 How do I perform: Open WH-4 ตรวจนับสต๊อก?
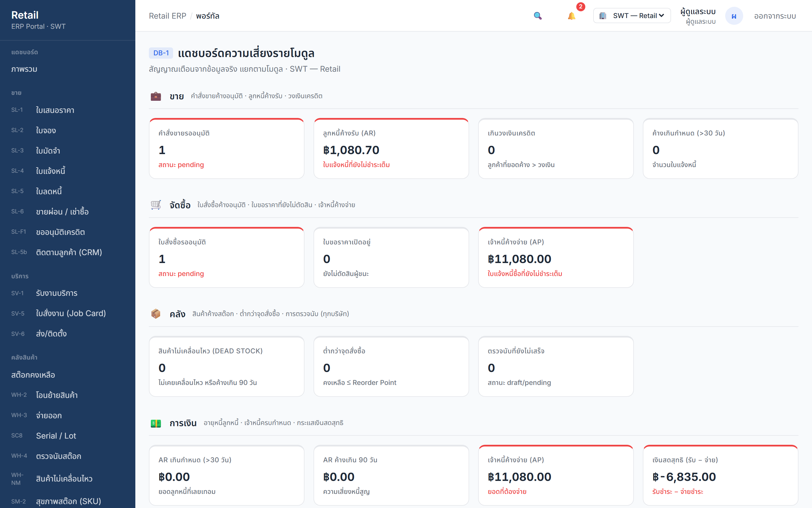coord(67,456)
